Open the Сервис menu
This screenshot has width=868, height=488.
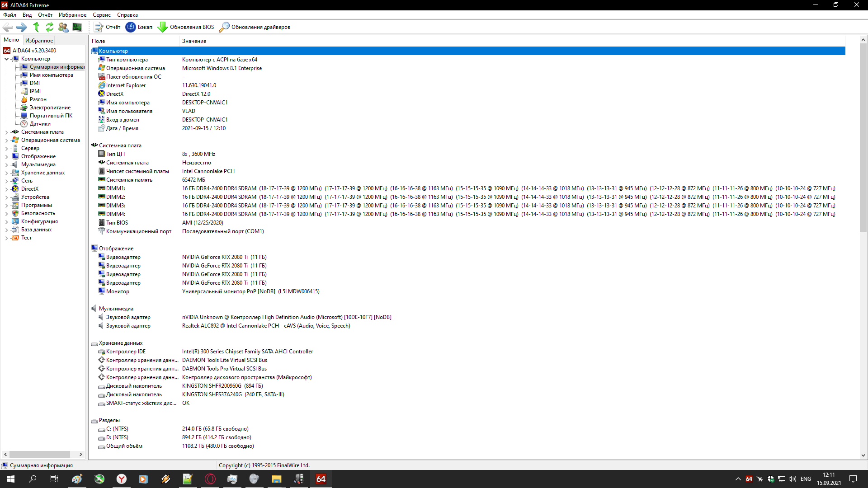click(x=101, y=15)
